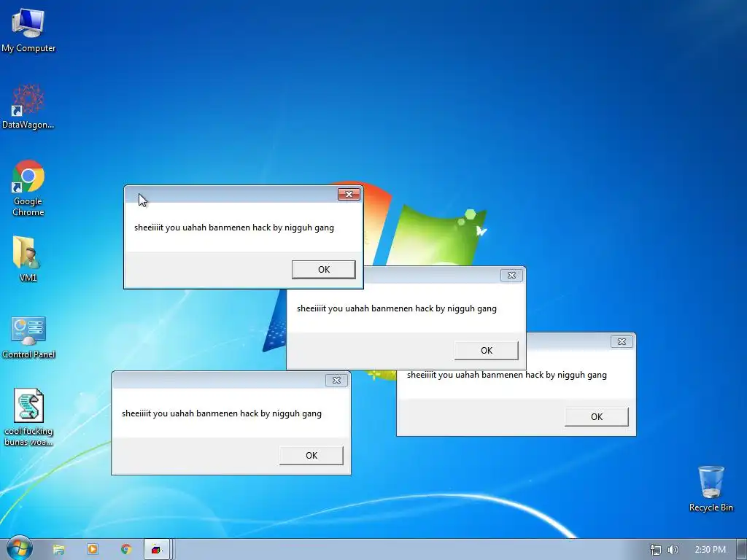
Task: Click the Show desktop strip beside the clock
Action: 741,550
